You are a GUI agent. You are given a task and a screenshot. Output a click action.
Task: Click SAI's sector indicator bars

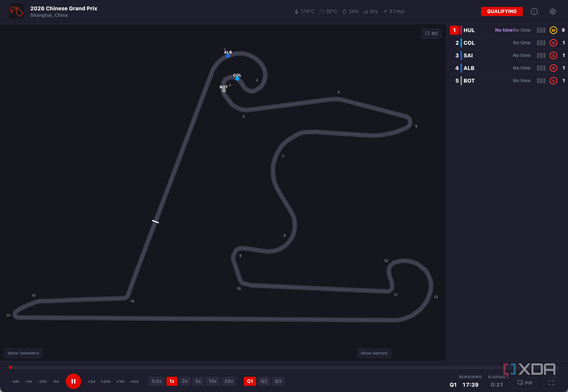[541, 55]
